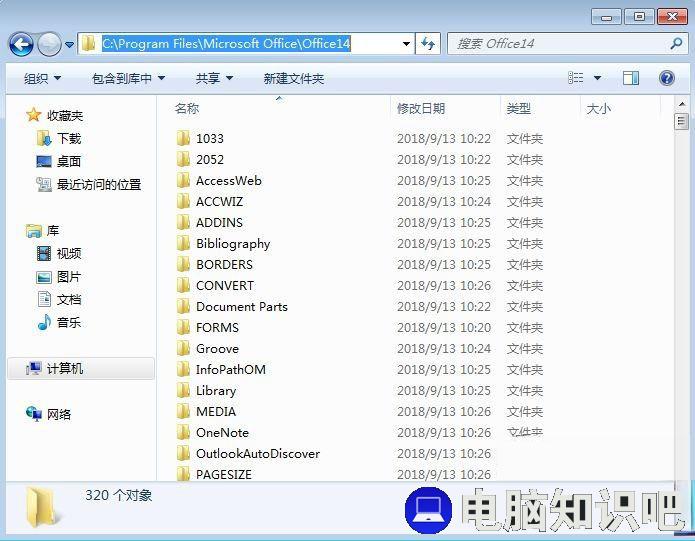The image size is (695, 541).
Task: Click the vertical scrollbar thumb
Action: (681, 121)
